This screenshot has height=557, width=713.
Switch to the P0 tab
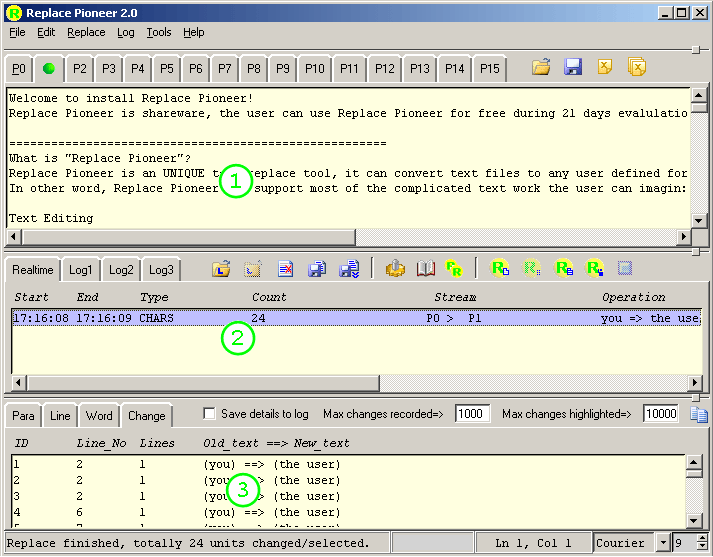point(19,69)
